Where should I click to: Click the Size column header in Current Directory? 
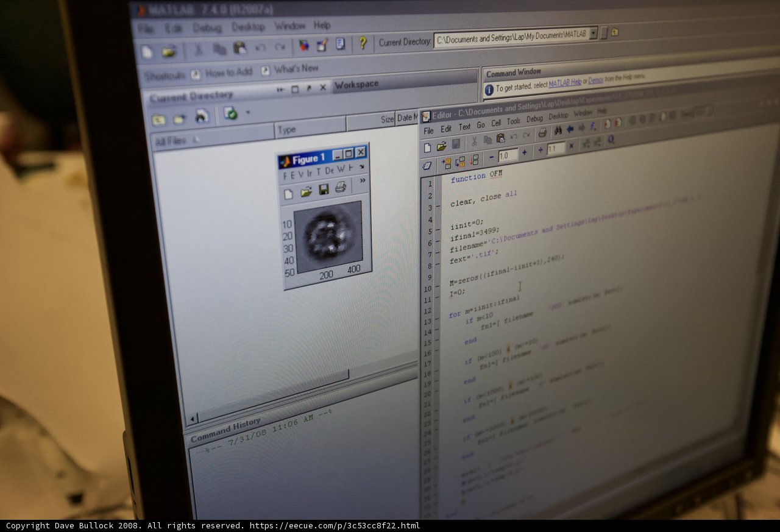click(x=371, y=120)
